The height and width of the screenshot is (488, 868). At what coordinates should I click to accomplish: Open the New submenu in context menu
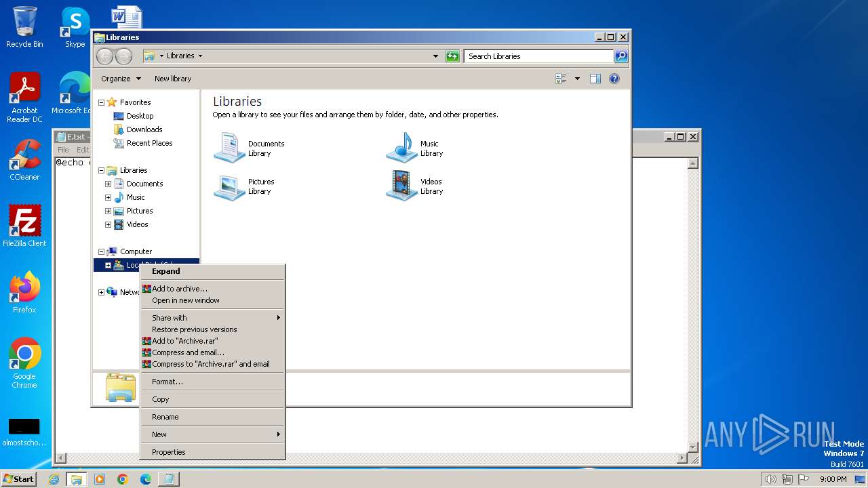[x=212, y=434]
